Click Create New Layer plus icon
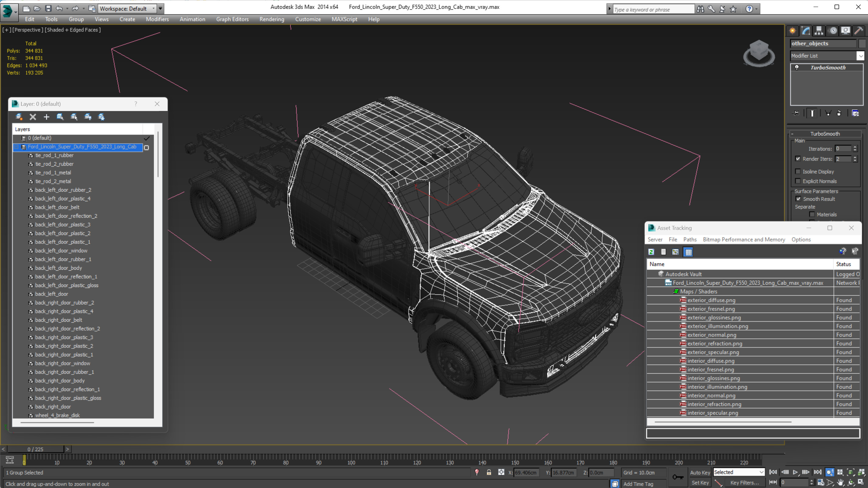Image resolution: width=868 pixels, height=488 pixels. click(47, 117)
